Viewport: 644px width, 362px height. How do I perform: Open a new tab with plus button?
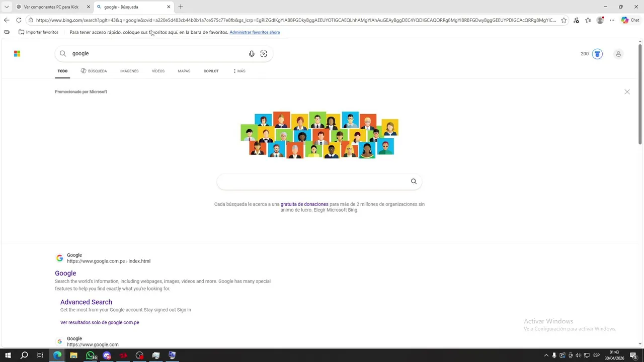click(181, 7)
